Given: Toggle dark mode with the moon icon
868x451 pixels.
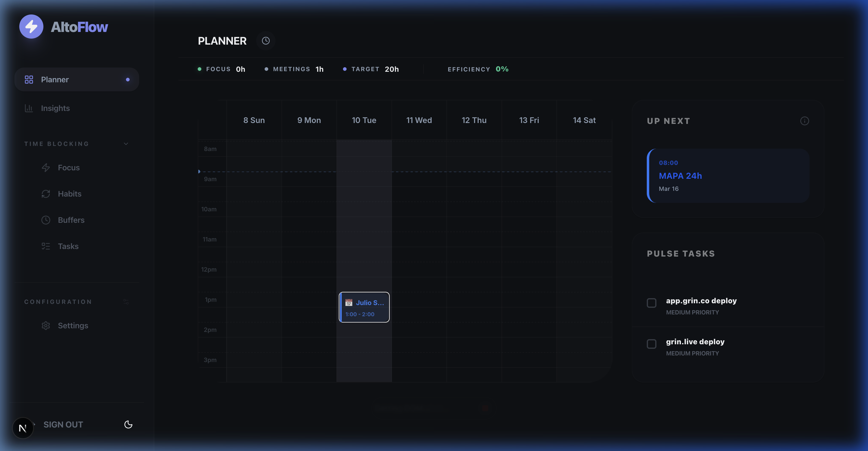Looking at the screenshot, I should pos(128,424).
